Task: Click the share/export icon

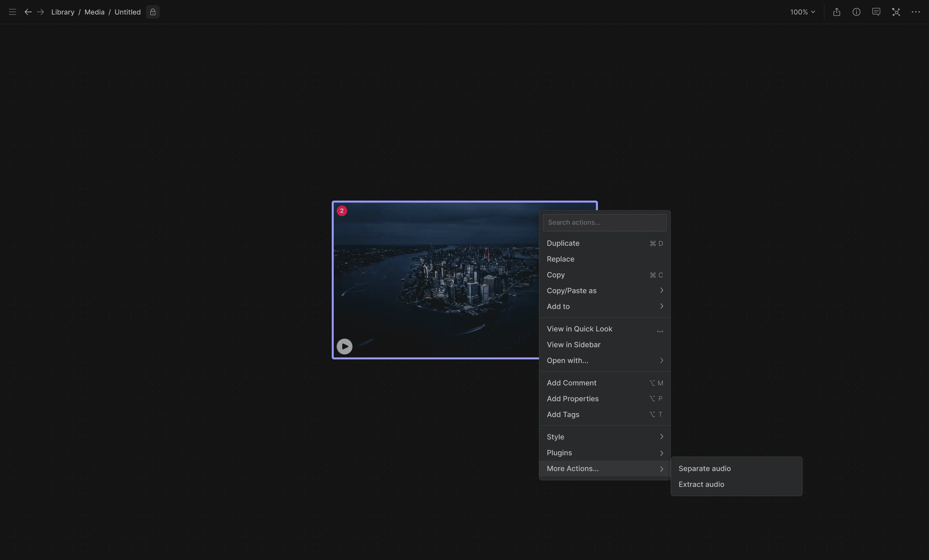Action: [x=837, y=12]
